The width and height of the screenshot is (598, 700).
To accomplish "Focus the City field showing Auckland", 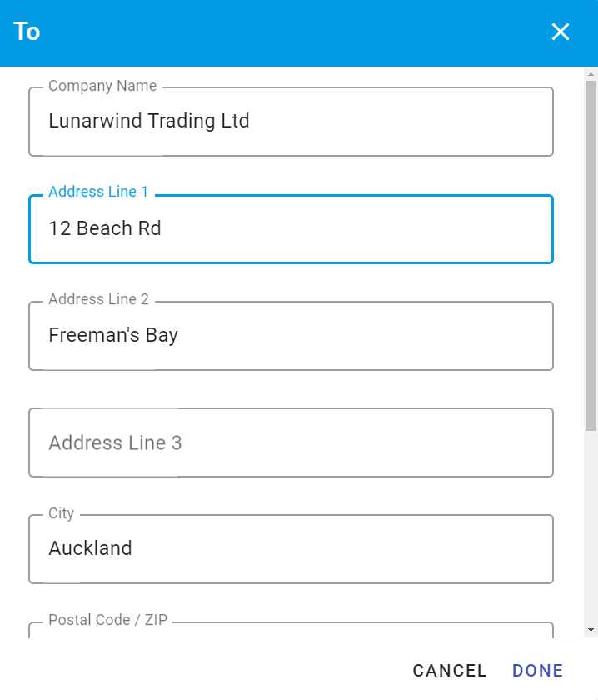I will (291, 548).
